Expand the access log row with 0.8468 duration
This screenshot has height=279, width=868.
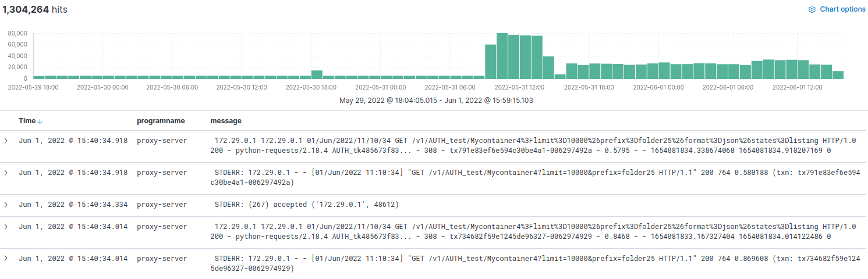click(6, 227)
